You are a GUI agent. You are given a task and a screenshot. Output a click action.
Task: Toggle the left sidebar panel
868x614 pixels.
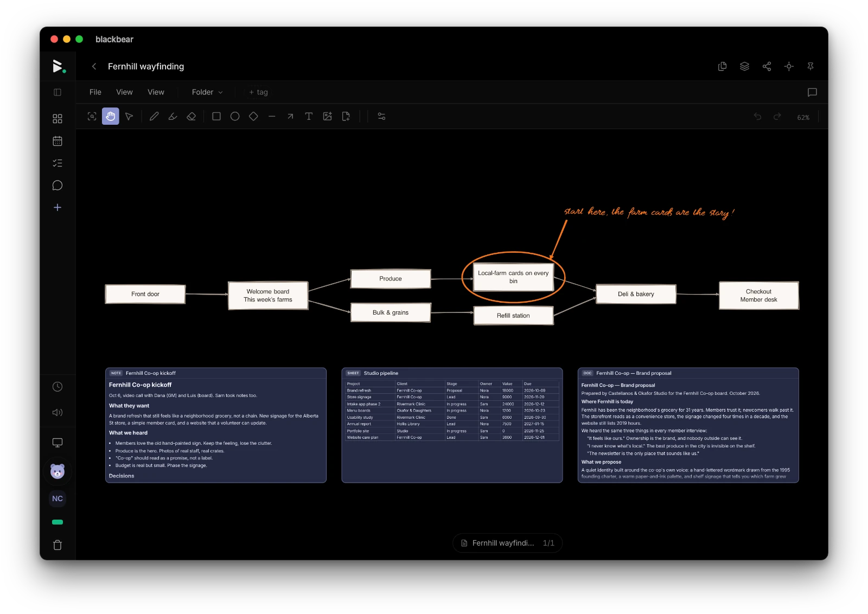coord(58,92)
